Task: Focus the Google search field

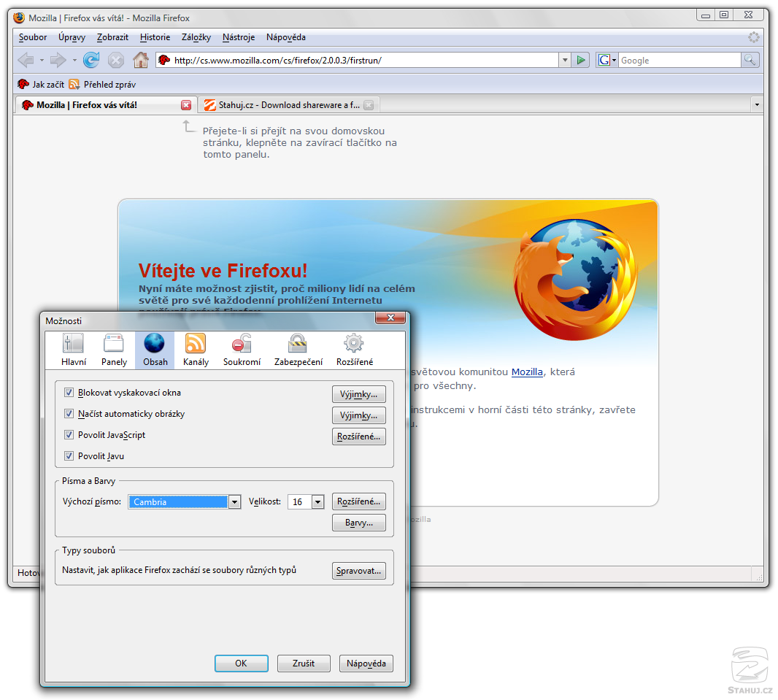Action: 679,60
